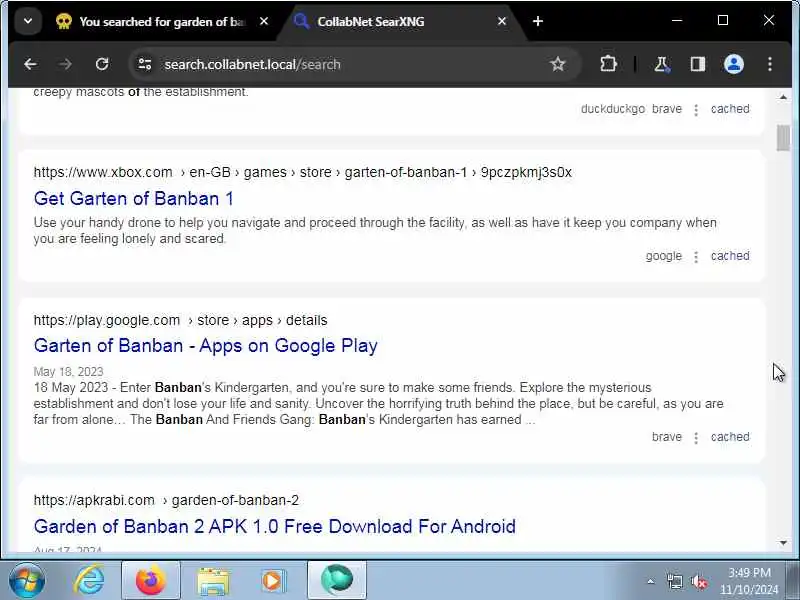This screenshot has height=600, width=800.
Task: Go back to previous page
Action: (x=30, y=64)
